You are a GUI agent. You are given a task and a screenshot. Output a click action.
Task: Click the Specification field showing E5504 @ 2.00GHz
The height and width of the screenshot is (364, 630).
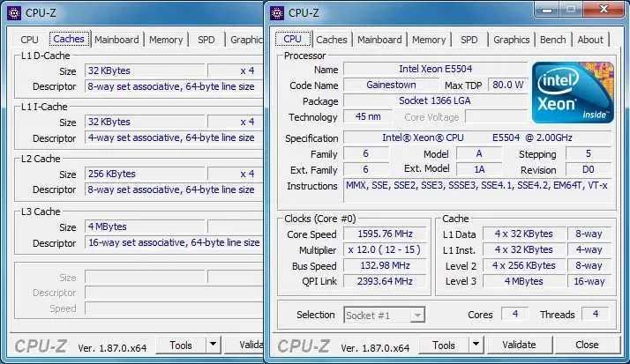pos(477,137)
